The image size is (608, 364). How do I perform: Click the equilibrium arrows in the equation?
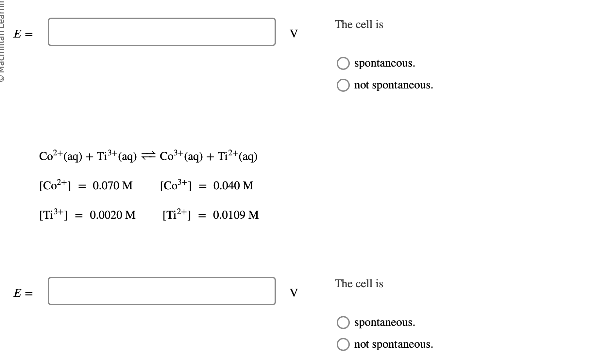point(148,156)
